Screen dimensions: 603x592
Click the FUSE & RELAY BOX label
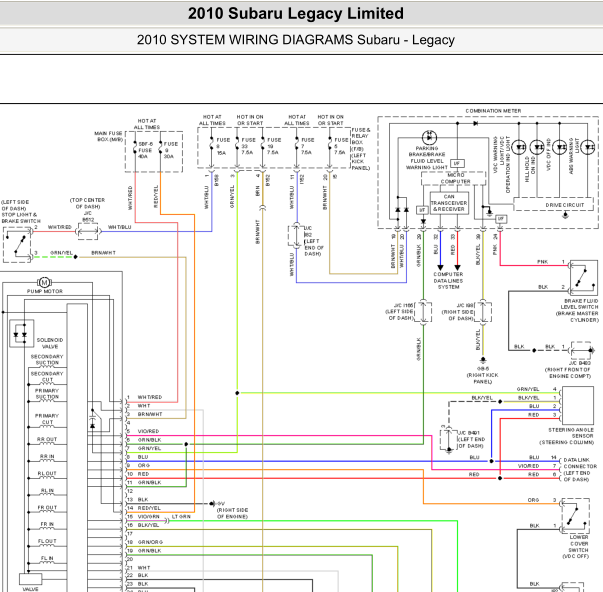pyautogui.click(x=361, y=149)
